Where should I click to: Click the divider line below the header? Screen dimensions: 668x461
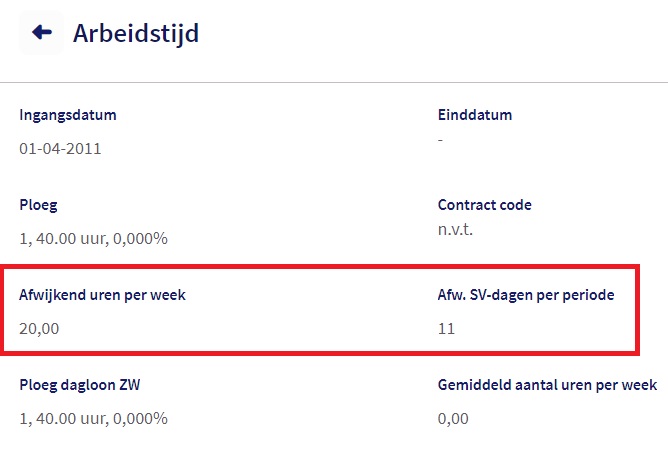coord(334,82)
